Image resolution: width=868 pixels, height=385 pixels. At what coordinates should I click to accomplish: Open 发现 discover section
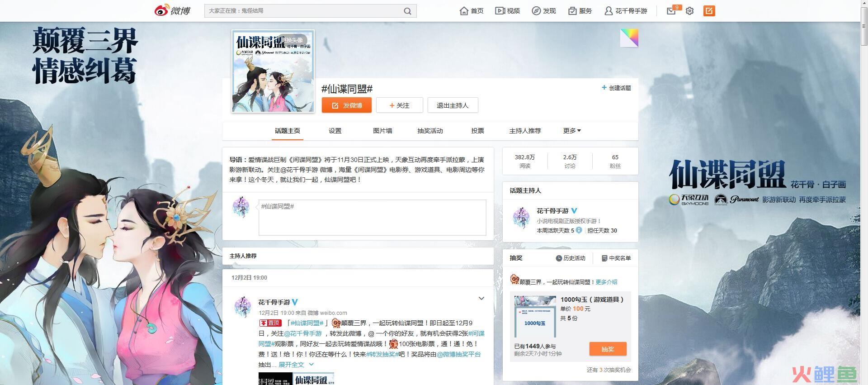click(x=544, y=11)
